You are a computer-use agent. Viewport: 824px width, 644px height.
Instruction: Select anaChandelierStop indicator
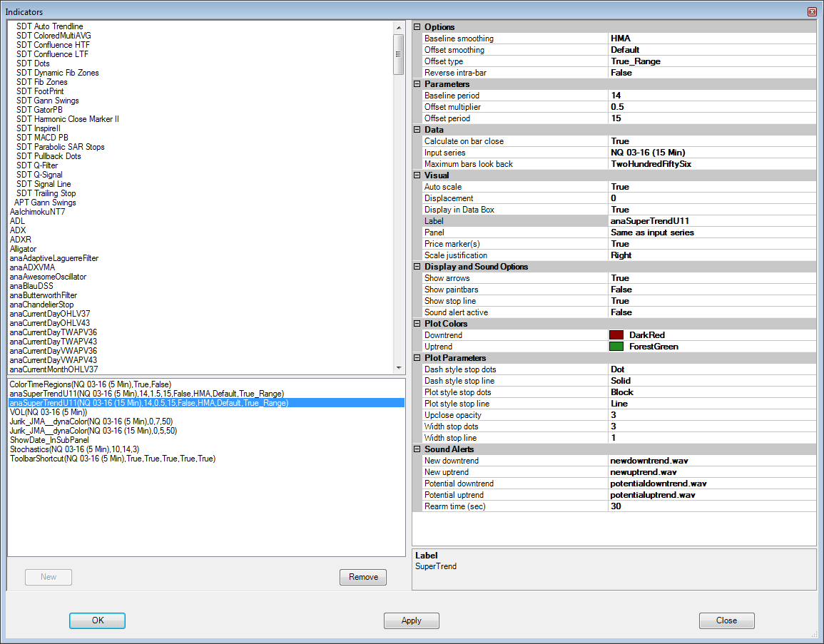(x=41, y=305)
